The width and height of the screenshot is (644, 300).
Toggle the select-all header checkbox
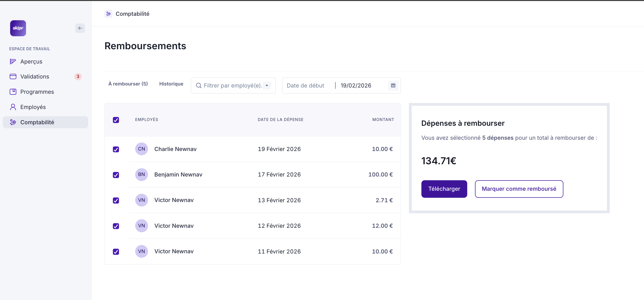(x=116, y=120)
